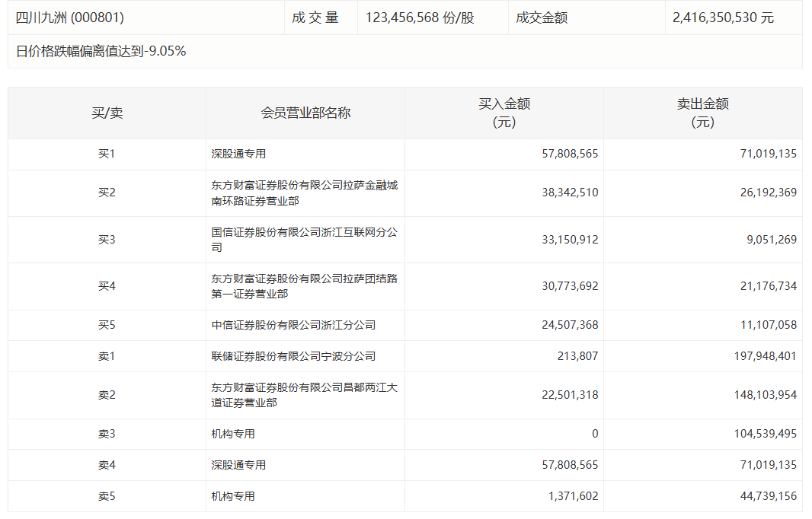The height and width of the screenshot is (519, 812).
Task: Click the 卖5 row label cell
Action: point(107,496)
